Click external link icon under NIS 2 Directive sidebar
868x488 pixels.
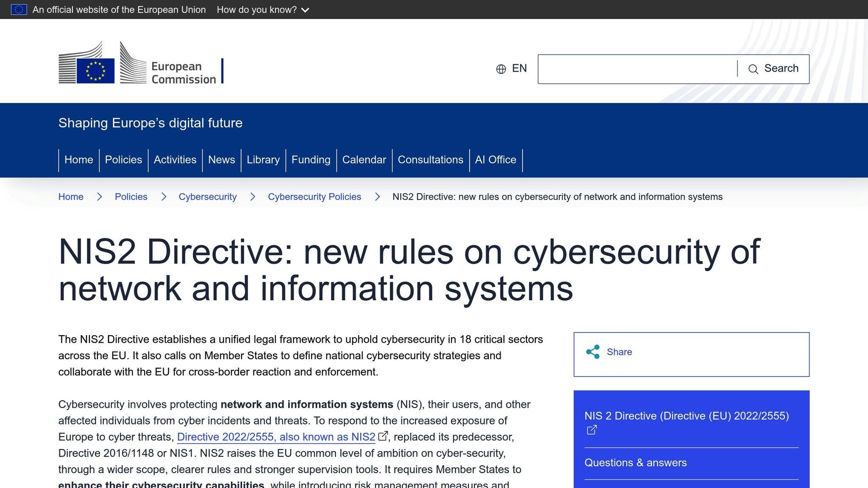(592, 430)
